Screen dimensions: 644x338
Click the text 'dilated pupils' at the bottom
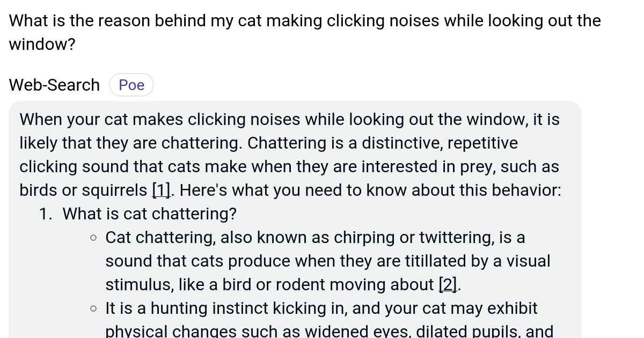click(466, 330)
